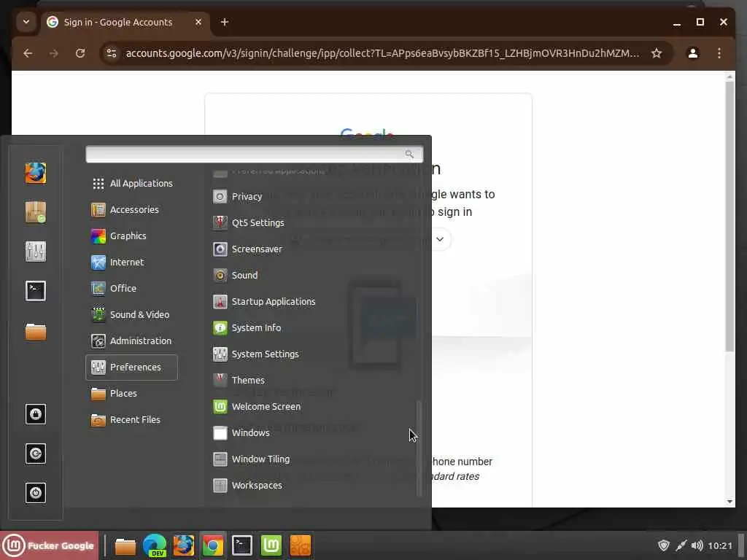The width and height of the screenshot is (747, 560).
Task: Select the All Applications category
Action: [131, 183]
